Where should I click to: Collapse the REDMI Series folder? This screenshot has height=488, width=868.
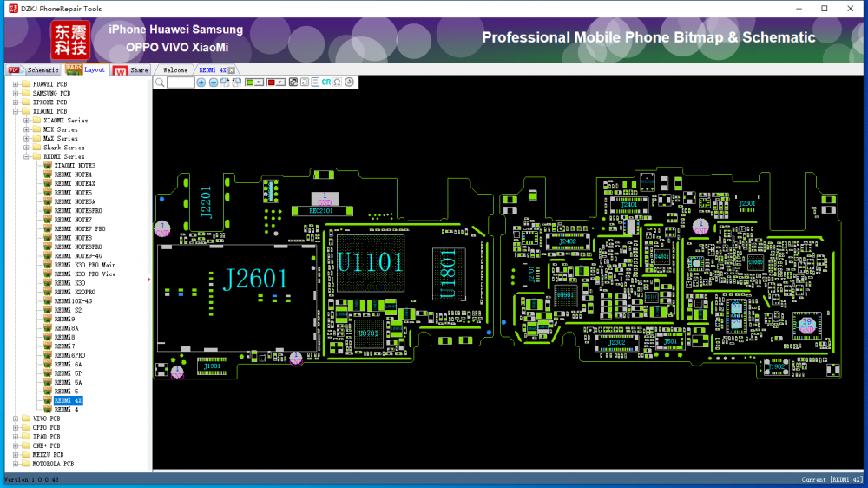point(26,156)
